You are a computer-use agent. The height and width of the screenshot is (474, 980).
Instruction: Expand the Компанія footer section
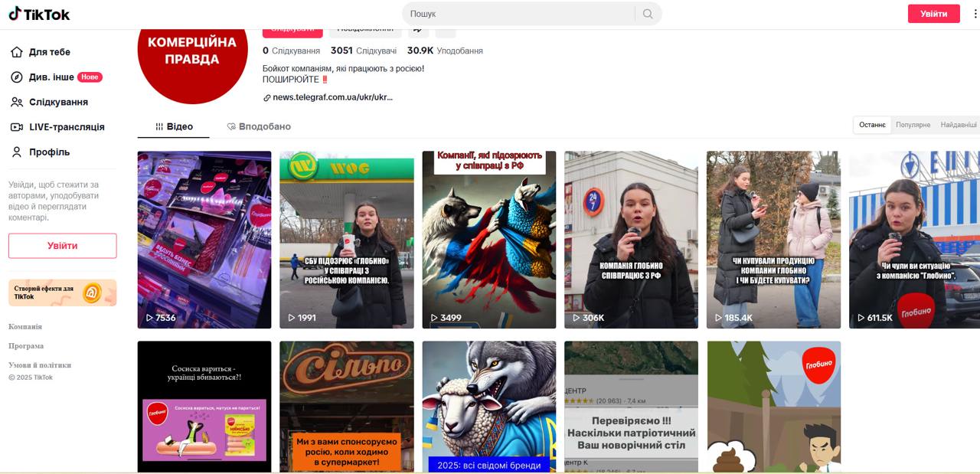pyautogui.click(x=25, y=326)
